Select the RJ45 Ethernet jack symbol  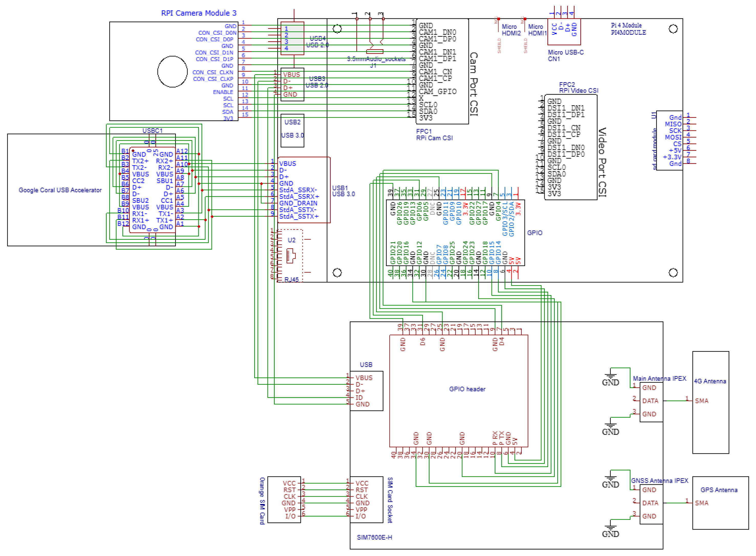click(291, 256)
